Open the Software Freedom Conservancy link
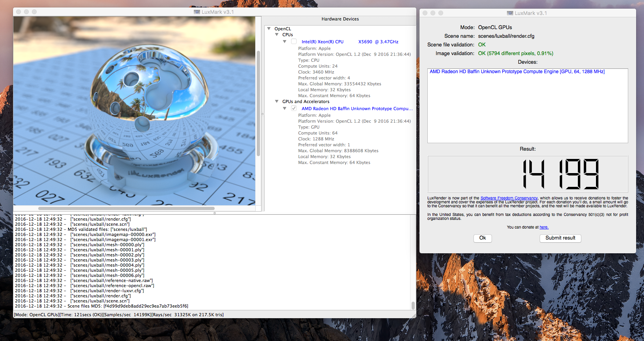644x341 pixels. point(509,198)
